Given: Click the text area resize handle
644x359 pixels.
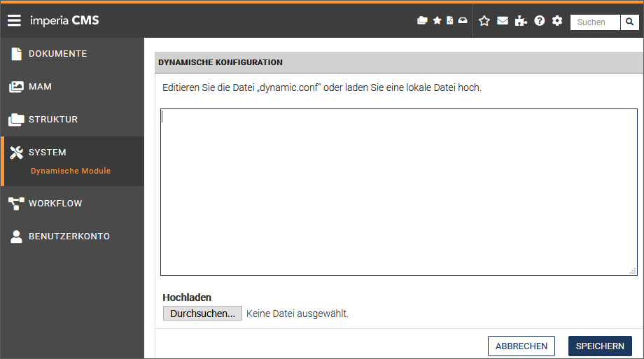Looking at the screenshot, I should pos(633,271).
